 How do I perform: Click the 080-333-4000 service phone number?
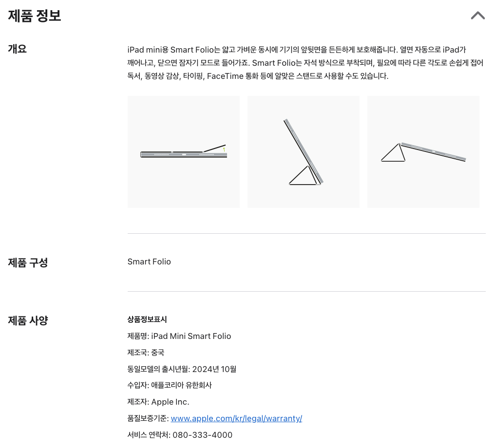coord(202,435)
